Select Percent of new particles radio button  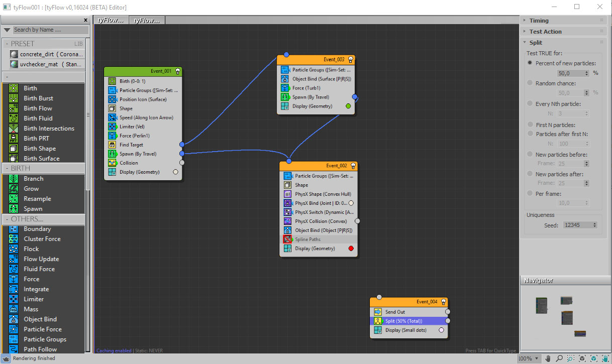pos(530,63)
